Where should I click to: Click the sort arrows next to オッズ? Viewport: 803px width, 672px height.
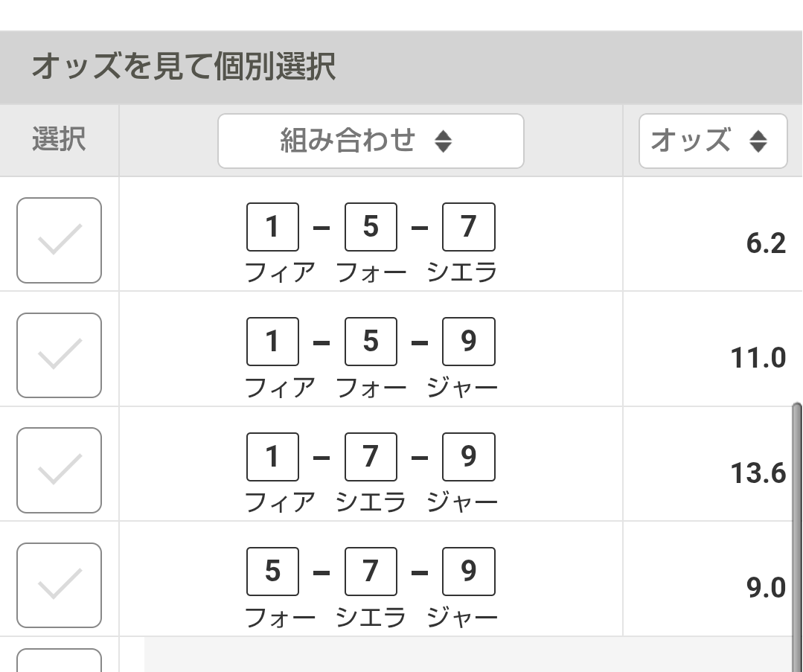[758, 141]
